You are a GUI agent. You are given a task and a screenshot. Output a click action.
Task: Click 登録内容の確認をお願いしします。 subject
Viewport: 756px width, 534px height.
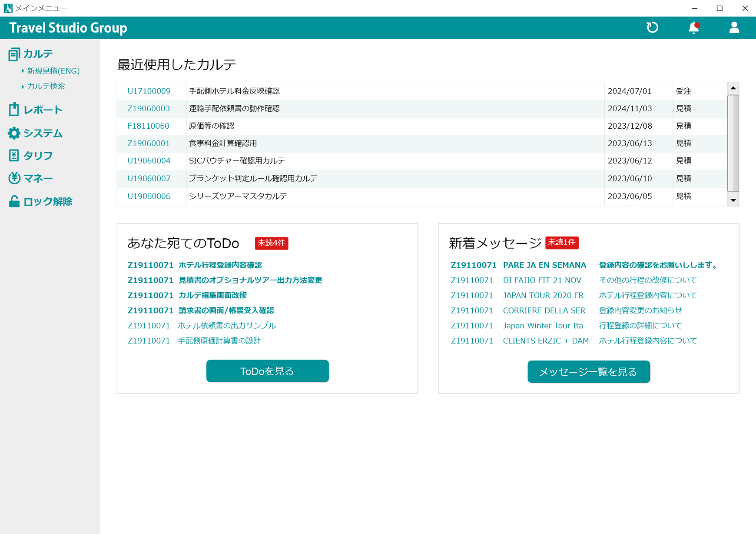tap(659, 265)
